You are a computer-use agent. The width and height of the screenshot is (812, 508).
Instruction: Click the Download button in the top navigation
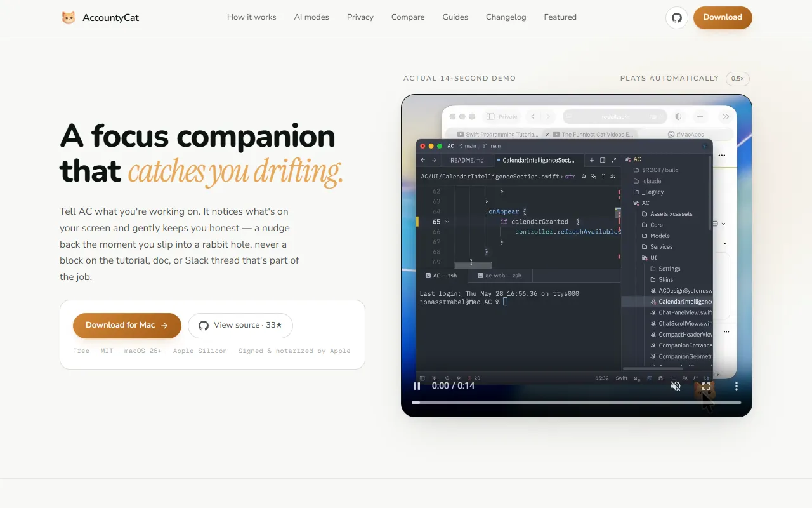(723, 18)
